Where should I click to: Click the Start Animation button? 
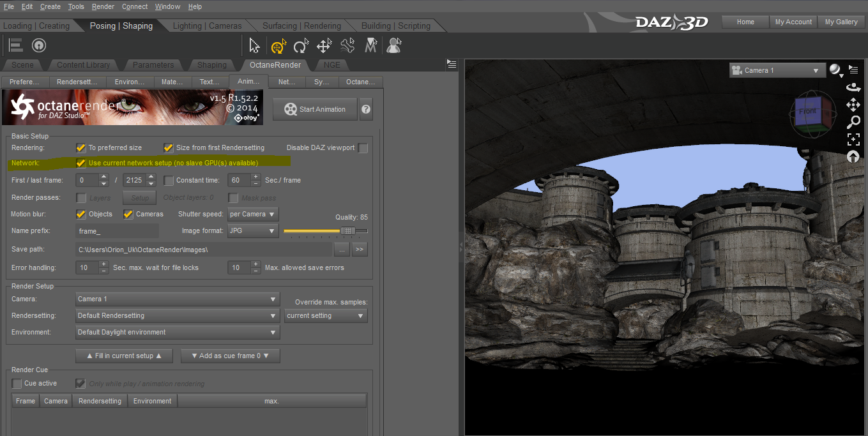[x=315, y=109]
